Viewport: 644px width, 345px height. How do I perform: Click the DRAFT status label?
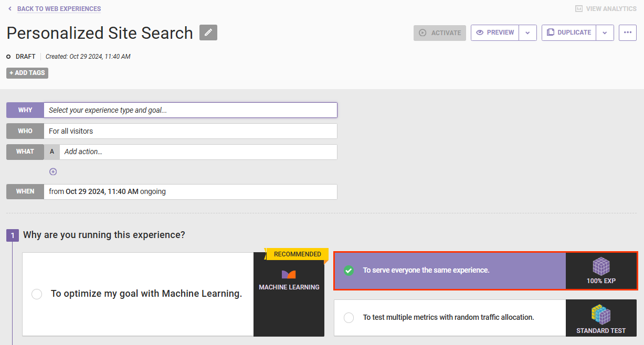tap(25, 57)
